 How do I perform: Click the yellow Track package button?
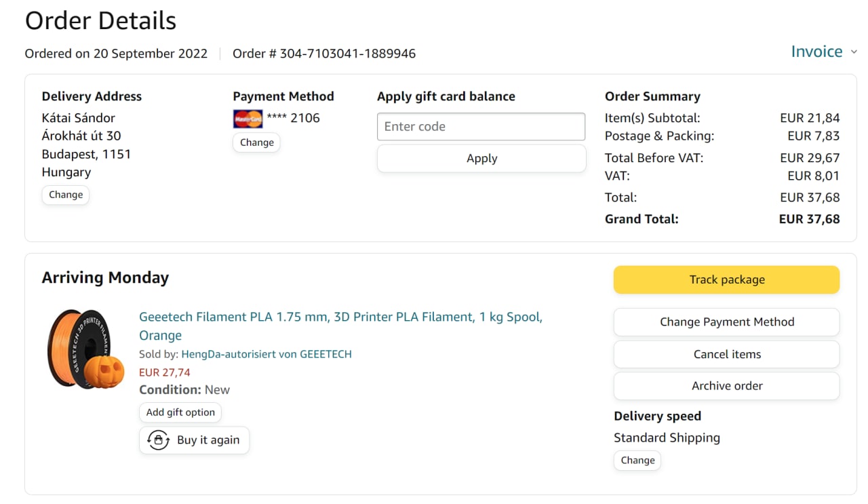[726, 279]
